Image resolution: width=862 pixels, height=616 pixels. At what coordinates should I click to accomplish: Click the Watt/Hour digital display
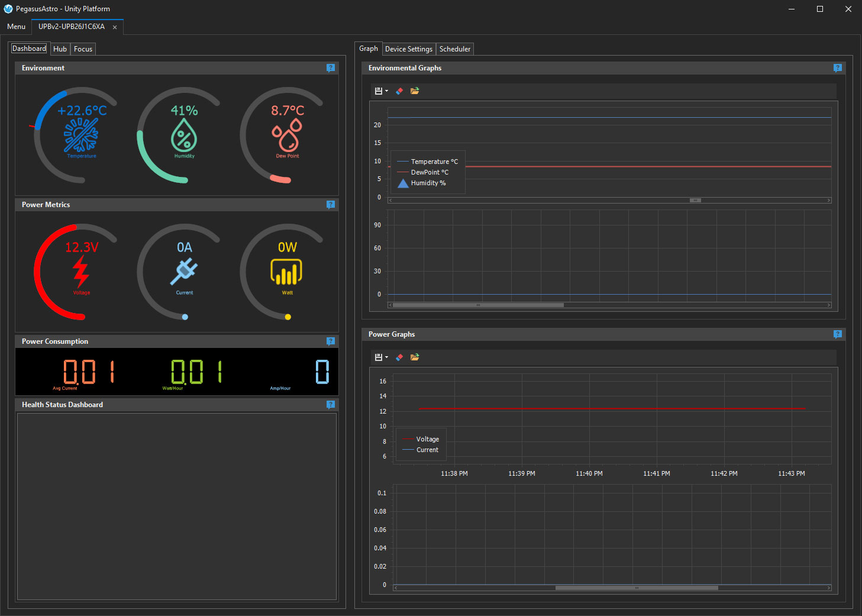pyautogui.click(x=196, y=372)
